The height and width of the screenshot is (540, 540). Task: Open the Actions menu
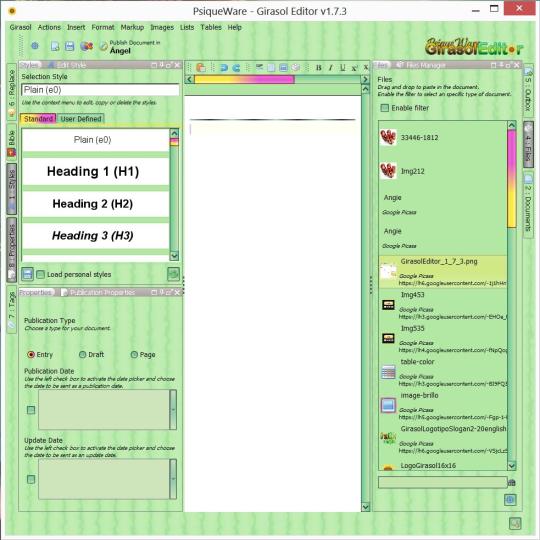(49, 27)
